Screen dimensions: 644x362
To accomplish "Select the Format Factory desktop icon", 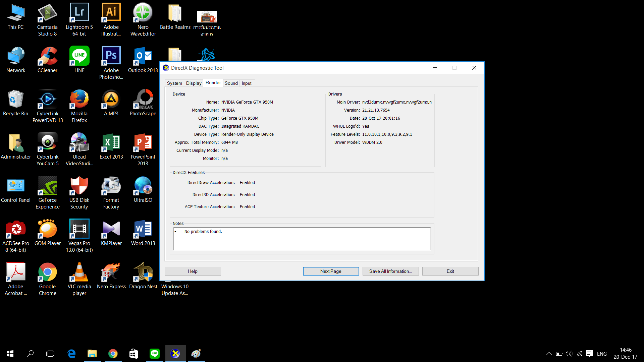I will (111, 186).
